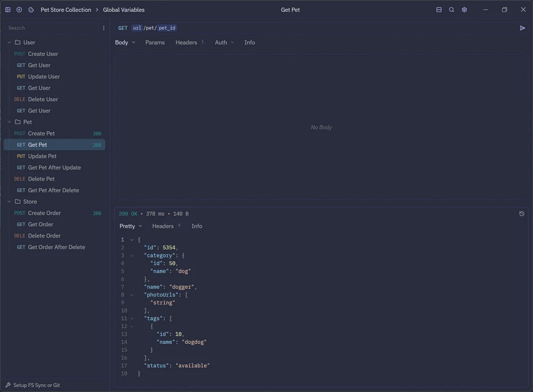Open the settings gear icon
The height and width of the screenshot is (392, 533).
point(464,10)
